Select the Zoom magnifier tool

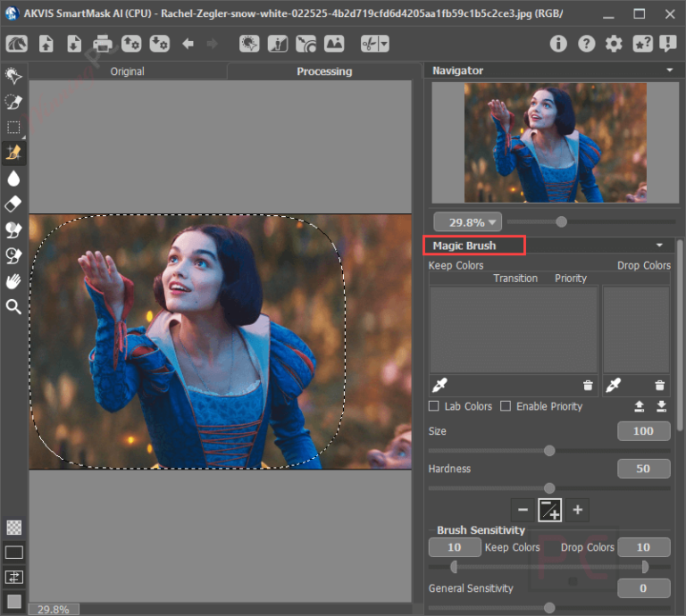point(13,307)
